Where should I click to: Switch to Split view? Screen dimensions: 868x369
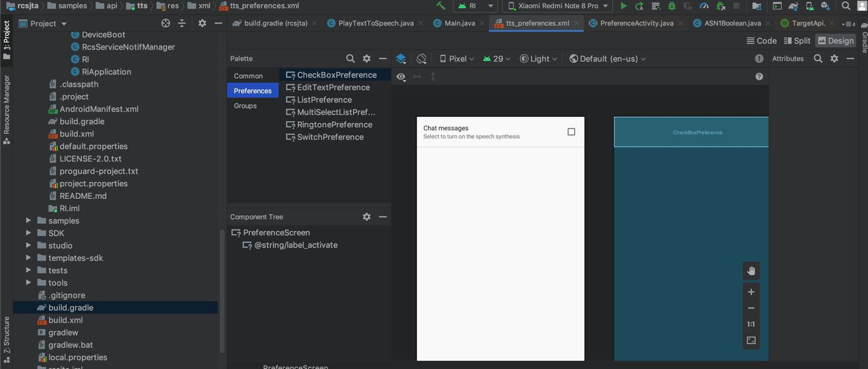[x=797, y=40]
